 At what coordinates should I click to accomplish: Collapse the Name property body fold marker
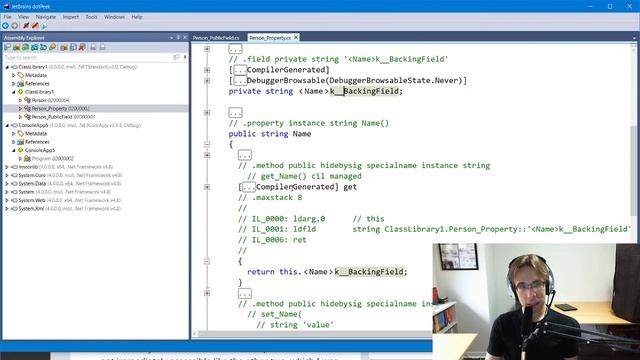(x=207, y=144)
